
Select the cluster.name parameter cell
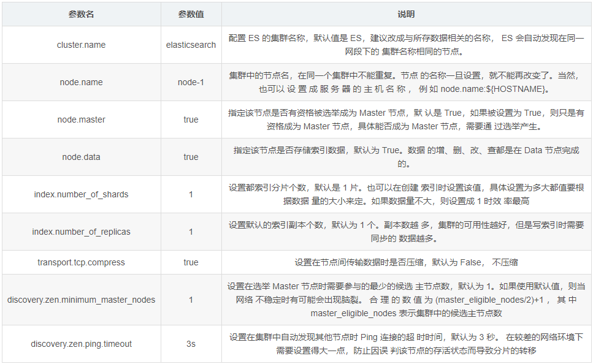pos(81,44)
